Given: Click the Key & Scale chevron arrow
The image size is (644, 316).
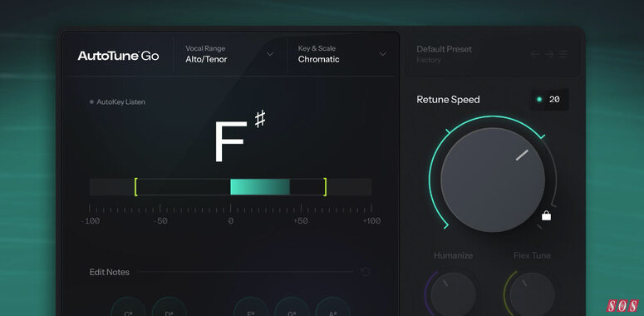Looking at the screenshot, I should [x=383, y=54].
